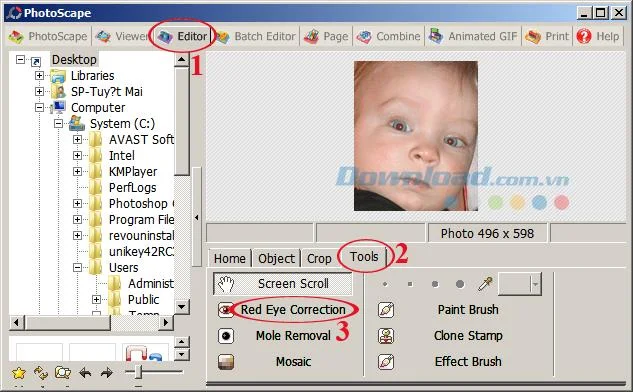The height and width of the screenshot is (392, 633).
Task: Click the folder tree scroll down arrow
Action: (182, 307)
